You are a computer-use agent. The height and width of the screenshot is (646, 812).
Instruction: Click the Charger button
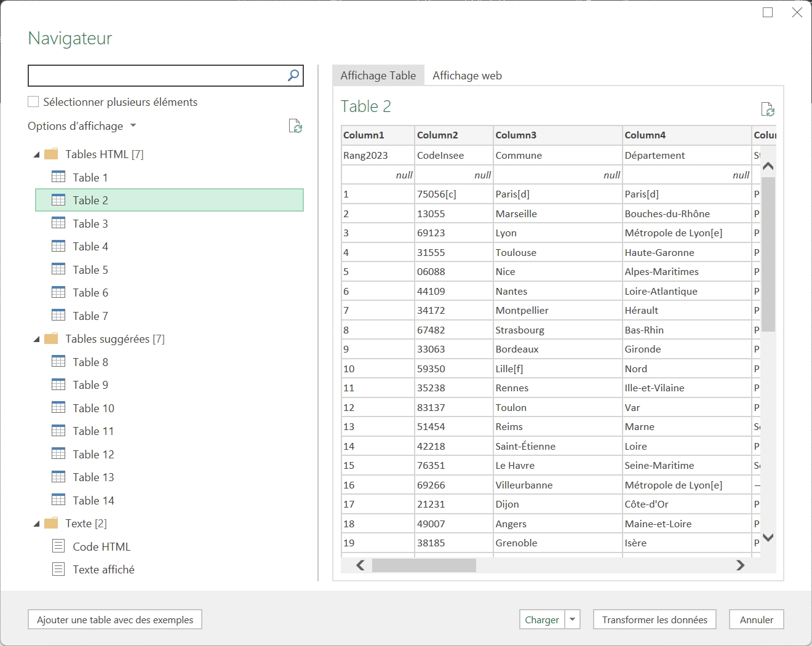click(x=543, y=620)
